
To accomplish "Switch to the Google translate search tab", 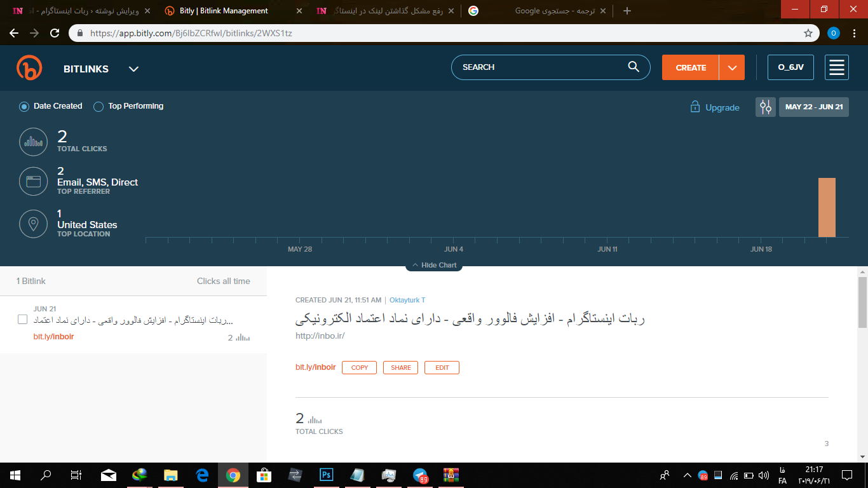I will coord(537,11).
